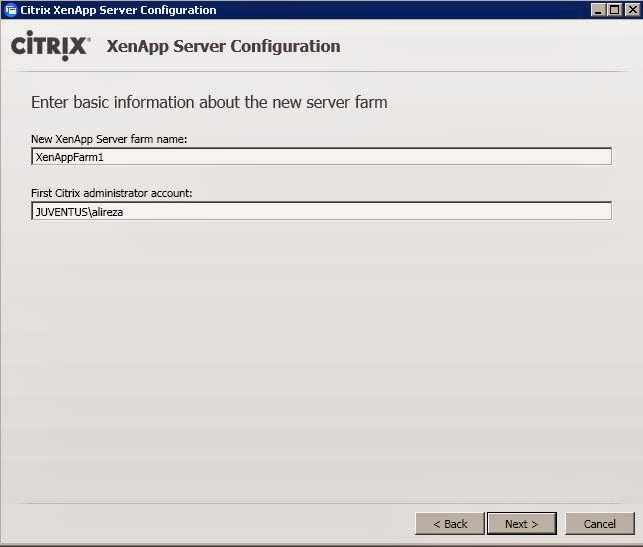The height and width of the screenshot is (547, 643).
Task: Close the window via title bar X
Action: pyautogui.click(x=632, y=10)
